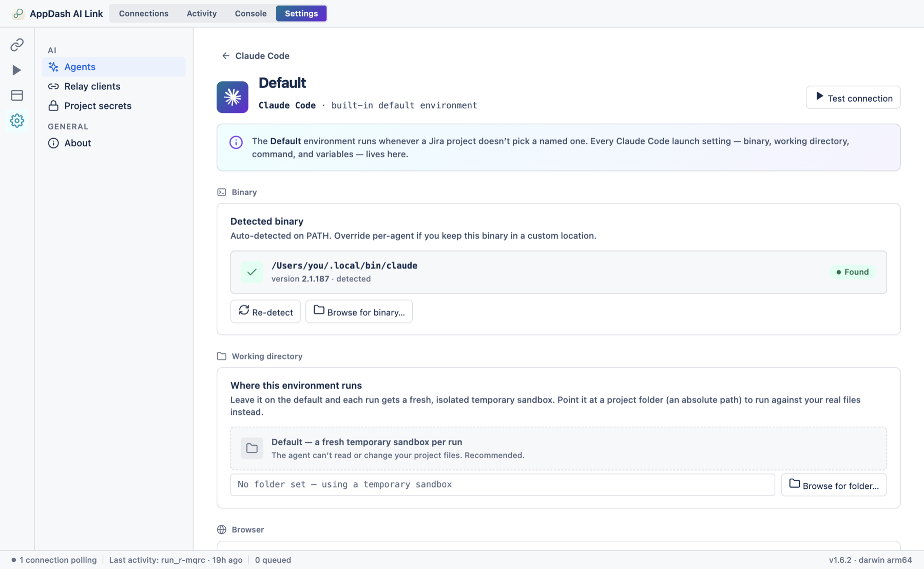Click the Found status badge
This screenshot has height=569, width=924.
tap(853, 272)
